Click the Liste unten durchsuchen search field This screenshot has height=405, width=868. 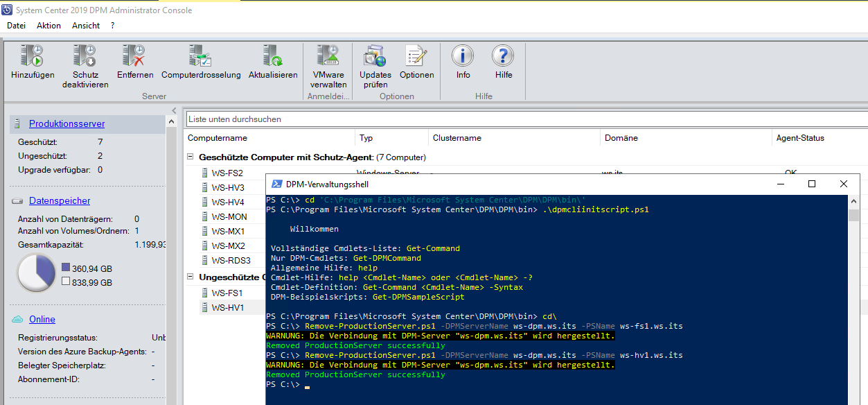coord(526,119)
